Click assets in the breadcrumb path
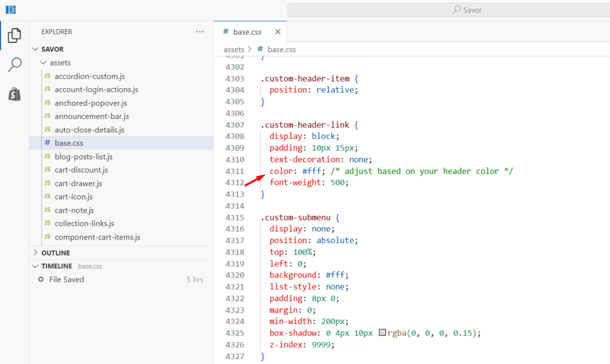 (234, 49)
